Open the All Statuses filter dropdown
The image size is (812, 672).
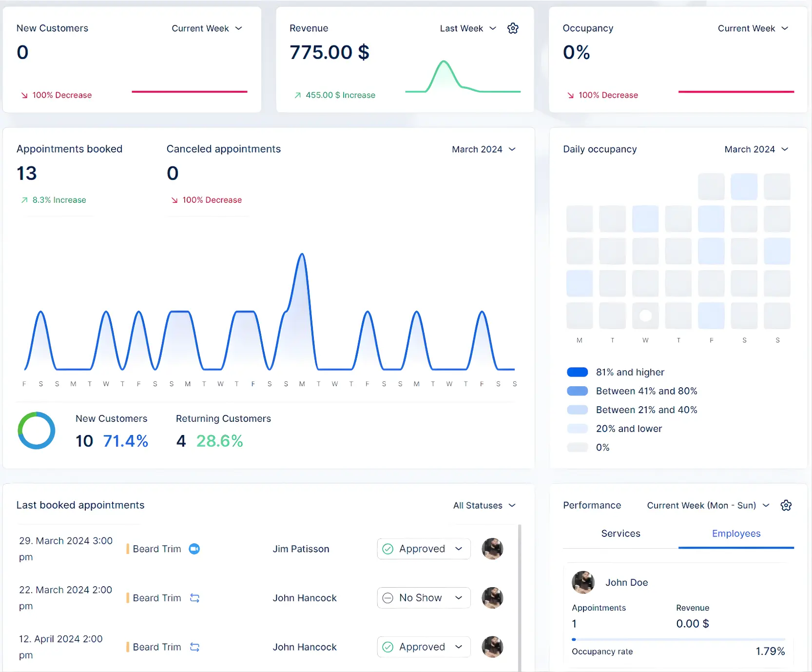[x=484, y=505]
